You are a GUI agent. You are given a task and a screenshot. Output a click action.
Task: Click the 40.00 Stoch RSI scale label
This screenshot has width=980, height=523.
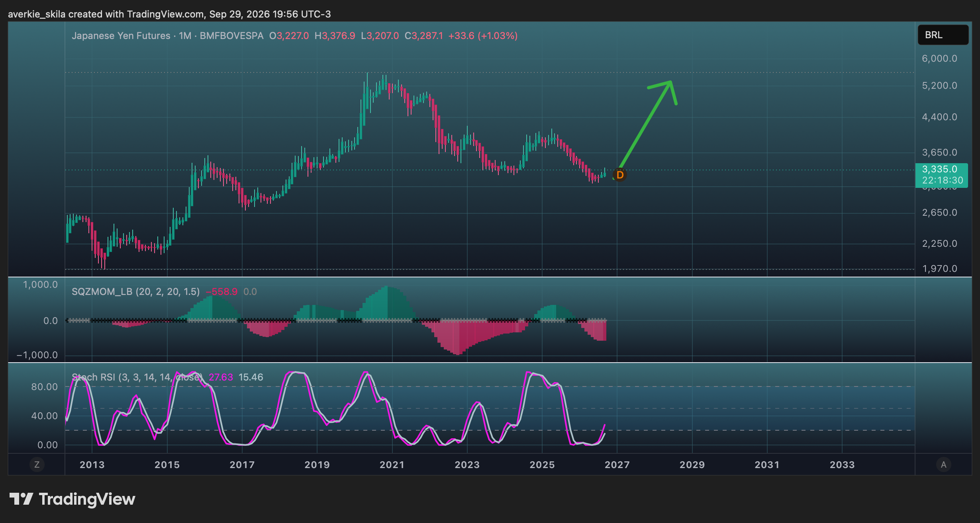pyautogui.click(x=45, y=416)
